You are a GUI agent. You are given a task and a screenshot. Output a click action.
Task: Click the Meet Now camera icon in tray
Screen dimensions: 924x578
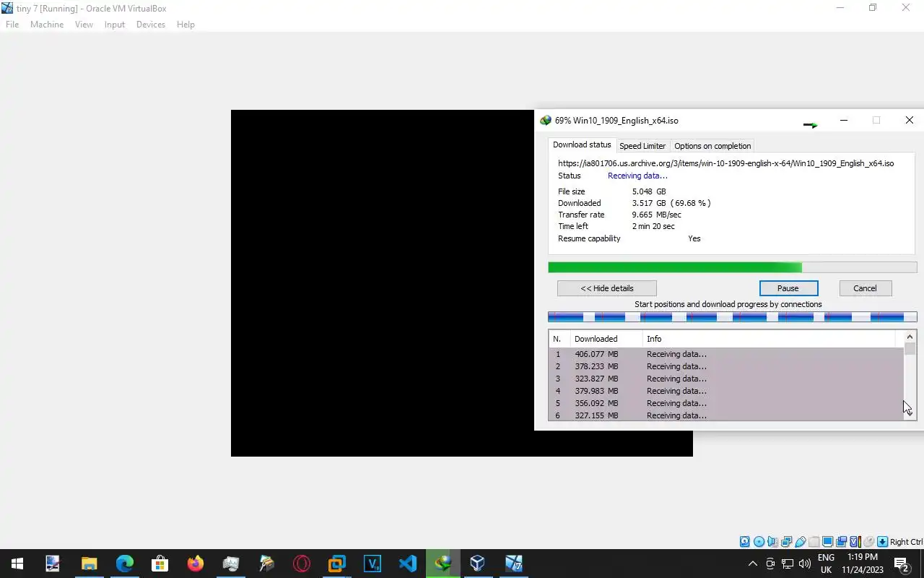pos(770,564)
